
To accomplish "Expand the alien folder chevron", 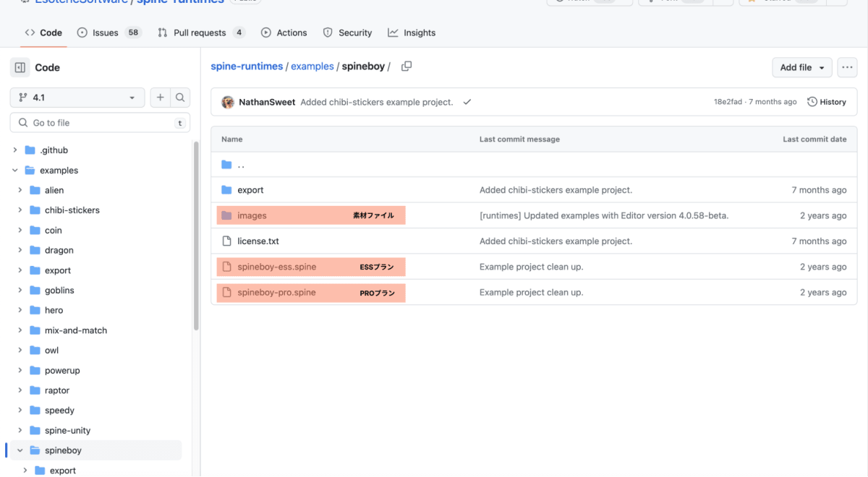I will pos(20,190).
